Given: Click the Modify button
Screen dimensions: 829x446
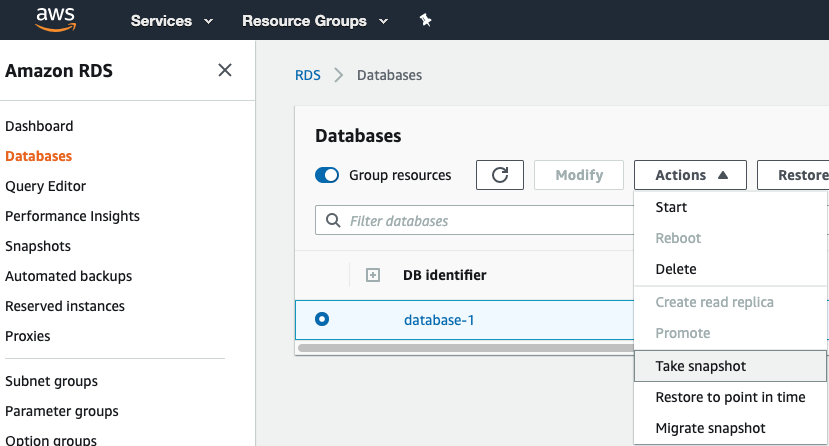Looking at the screenshot, I should (x=579, y=175).
